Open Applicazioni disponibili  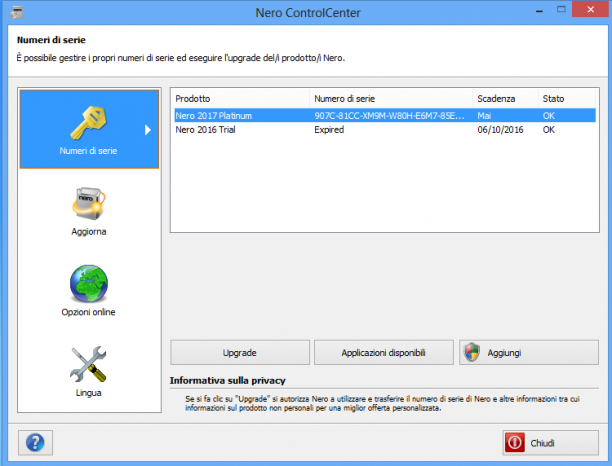(384, 352)
